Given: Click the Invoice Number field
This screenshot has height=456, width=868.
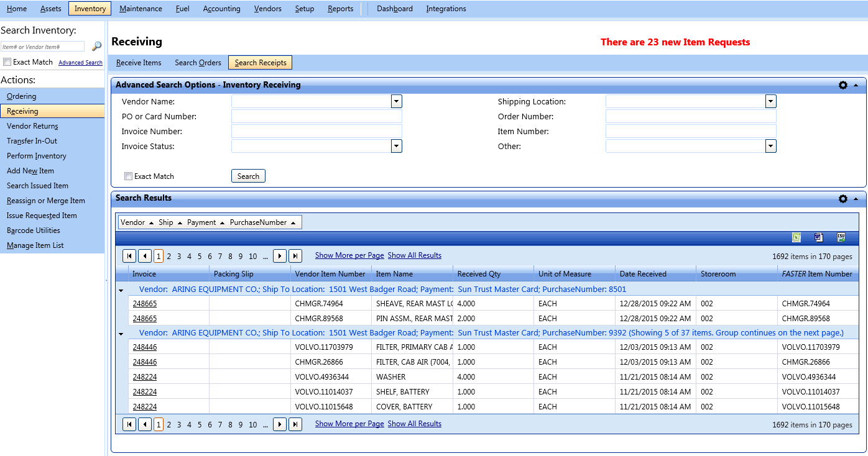Looking at the screenshot, I should [x=316, y=131].
